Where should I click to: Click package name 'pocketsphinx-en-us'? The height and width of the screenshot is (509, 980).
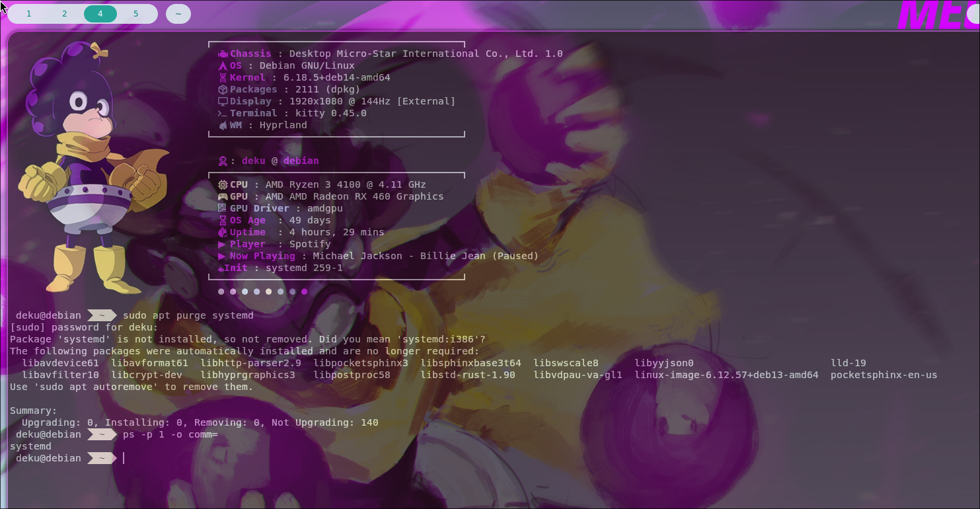click(x=884, y=375)
